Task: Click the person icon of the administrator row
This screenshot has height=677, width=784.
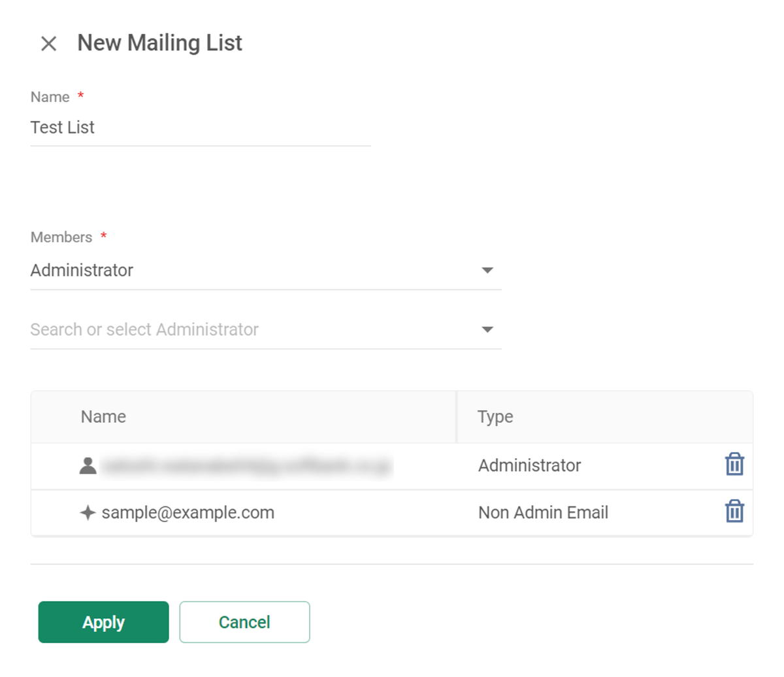Action: coord(88,465)
